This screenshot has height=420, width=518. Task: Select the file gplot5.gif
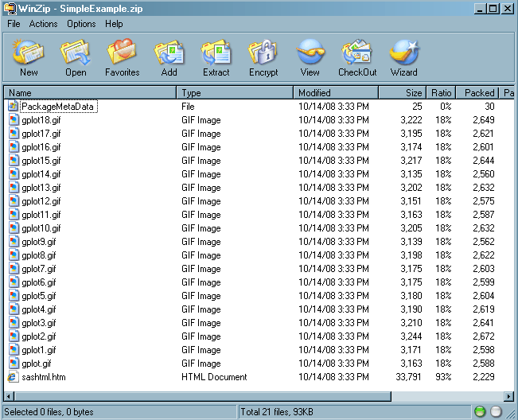39,296
